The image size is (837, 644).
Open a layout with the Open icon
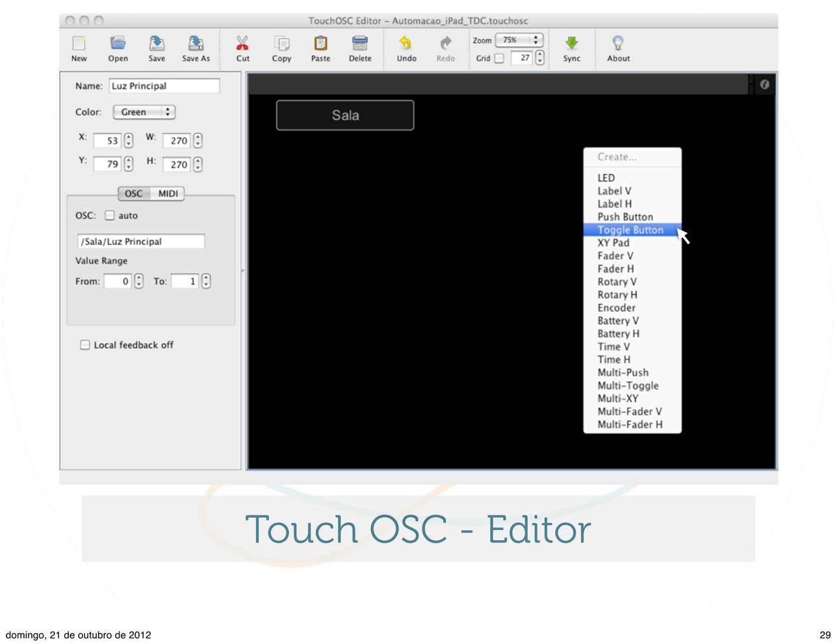coord(118,44)
